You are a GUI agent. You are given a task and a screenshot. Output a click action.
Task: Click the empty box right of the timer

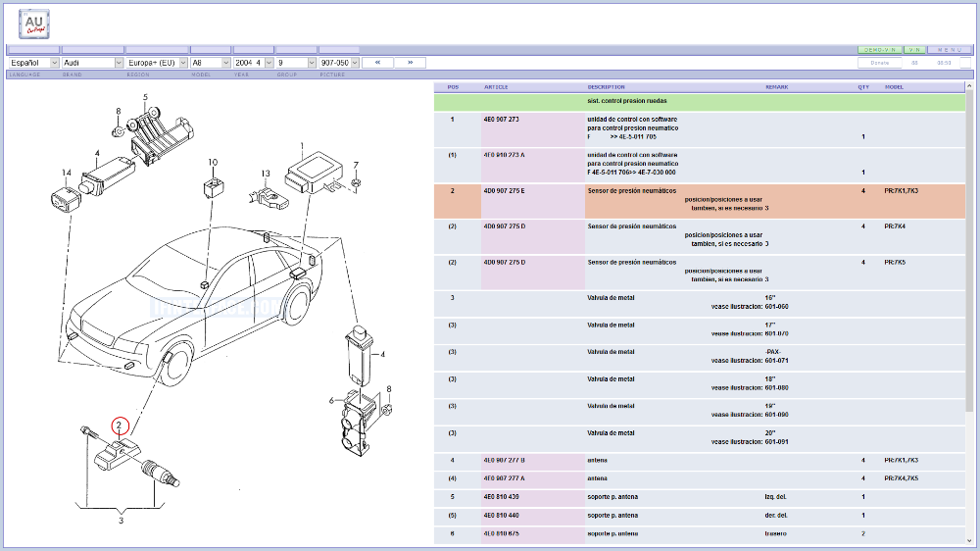[965, 63]
